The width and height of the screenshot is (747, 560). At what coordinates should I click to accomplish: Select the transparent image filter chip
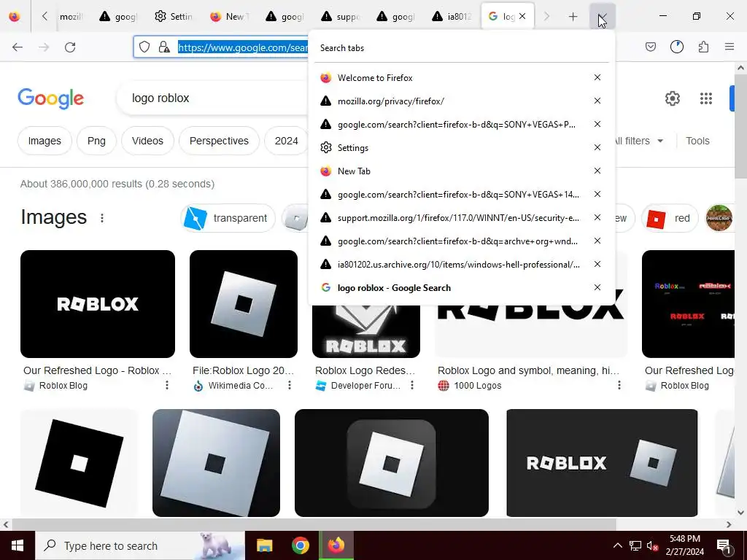[x=228, y=218]
